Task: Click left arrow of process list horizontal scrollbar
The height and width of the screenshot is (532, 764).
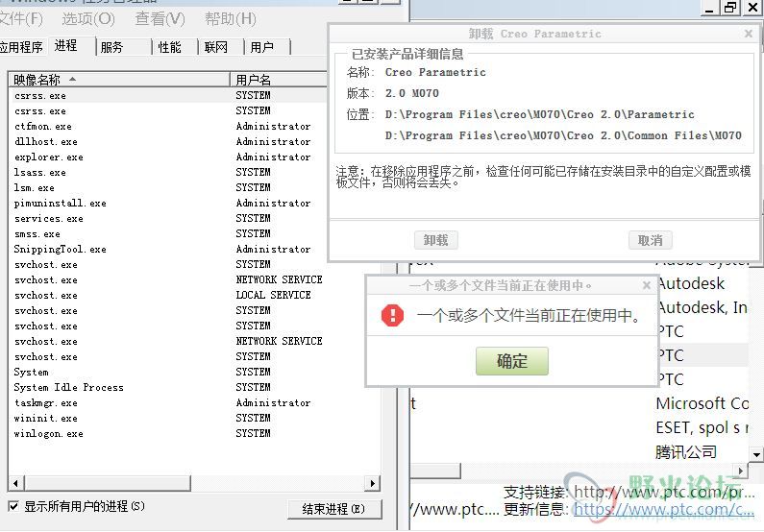Action: [15, 483]
